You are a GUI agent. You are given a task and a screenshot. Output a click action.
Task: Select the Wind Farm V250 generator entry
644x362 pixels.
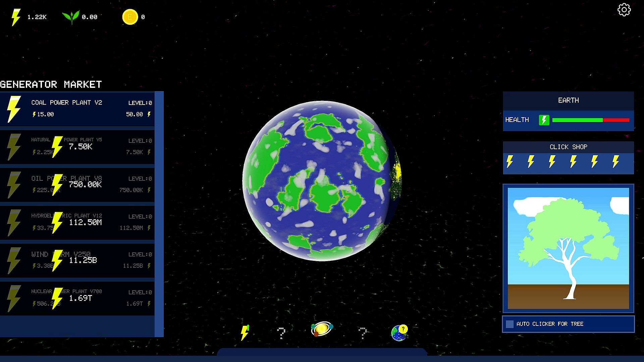click(77, 260)
